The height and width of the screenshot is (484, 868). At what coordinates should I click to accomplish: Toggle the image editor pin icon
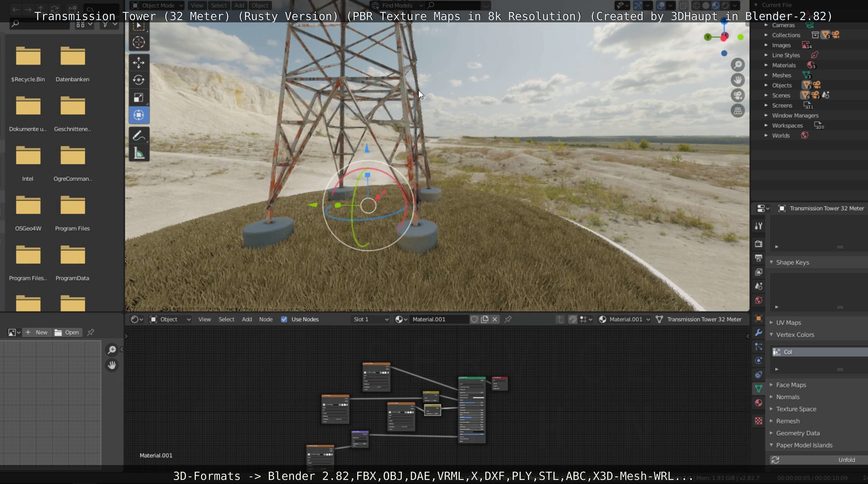[x=91, y=332]
